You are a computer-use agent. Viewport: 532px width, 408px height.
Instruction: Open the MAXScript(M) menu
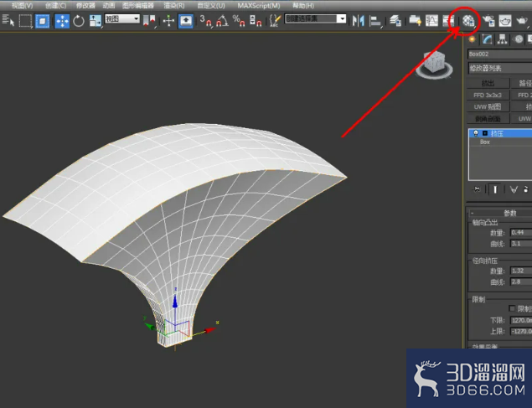tap(259, 5)
